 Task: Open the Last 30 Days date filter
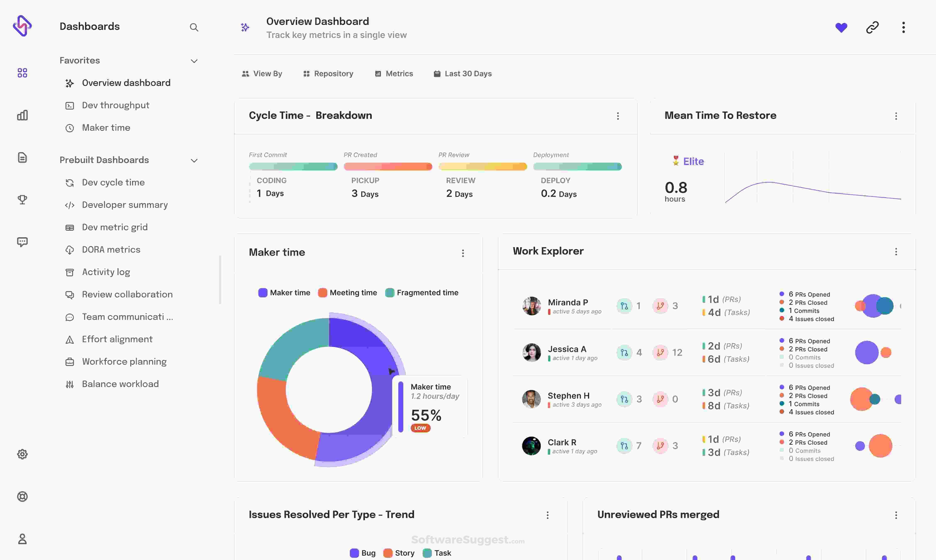coord(463,74)
